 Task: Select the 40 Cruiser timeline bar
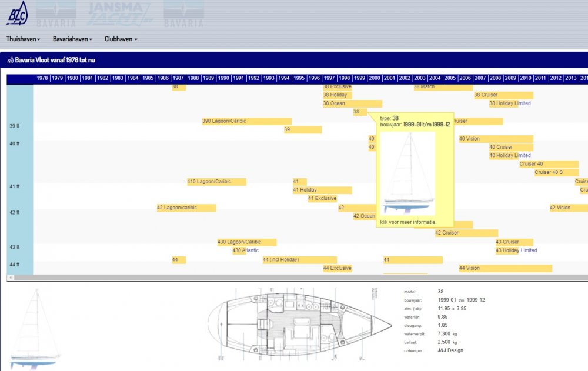pyautogui.click(x=511, y=147)
